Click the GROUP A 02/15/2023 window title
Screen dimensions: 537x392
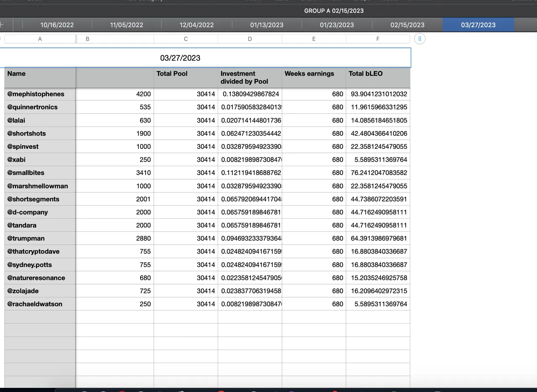click(334, 10)
